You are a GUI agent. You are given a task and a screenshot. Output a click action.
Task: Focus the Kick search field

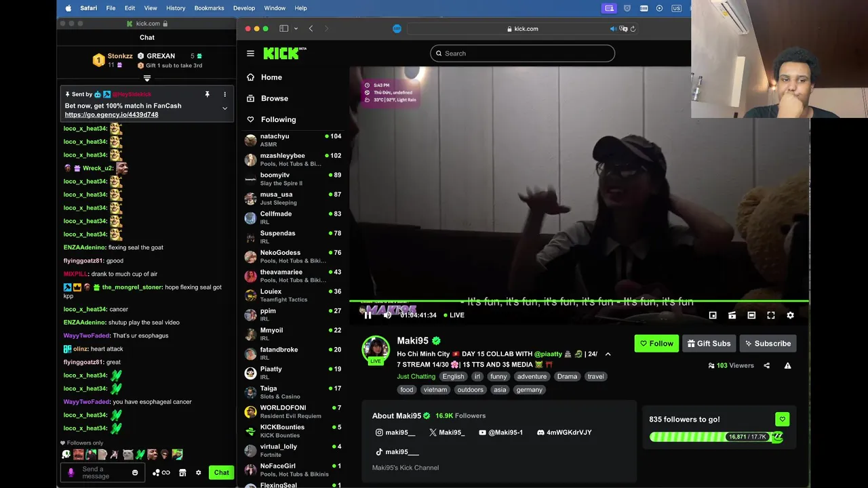click(522, 54)
